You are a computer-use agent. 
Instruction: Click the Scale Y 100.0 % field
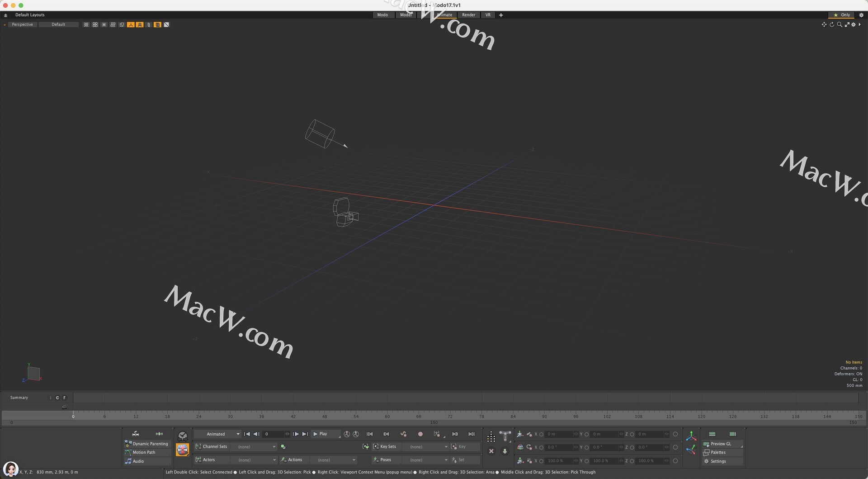[x=604, y=461]
